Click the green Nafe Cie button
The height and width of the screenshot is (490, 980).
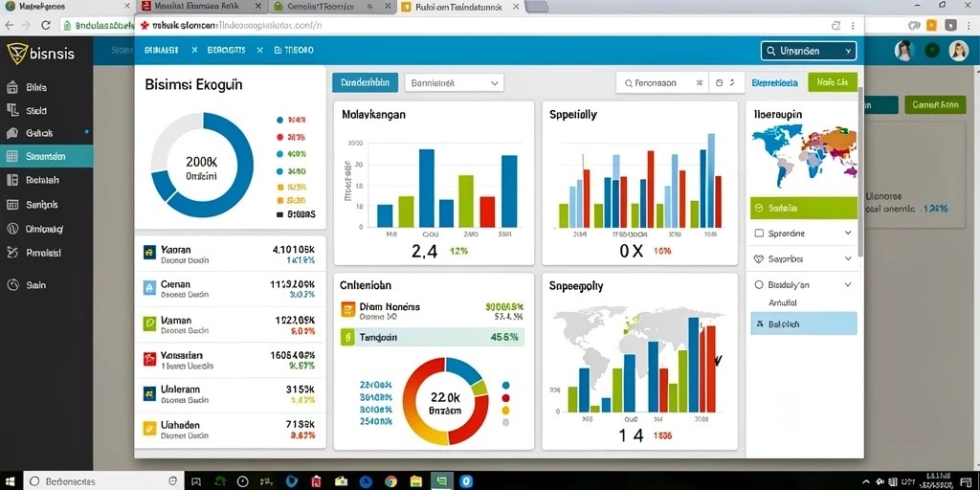833,82
